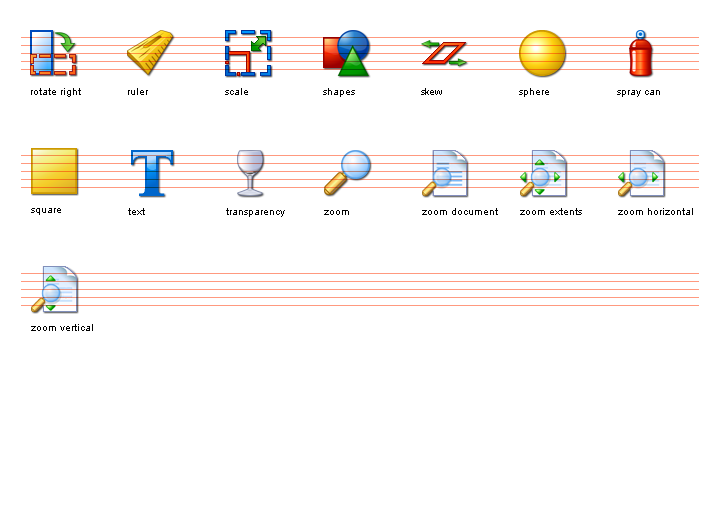Image resolution: width=720 pixels, height=515 pixels.
Task: Click the zoom vertical icon
Action: click(54, 290)
